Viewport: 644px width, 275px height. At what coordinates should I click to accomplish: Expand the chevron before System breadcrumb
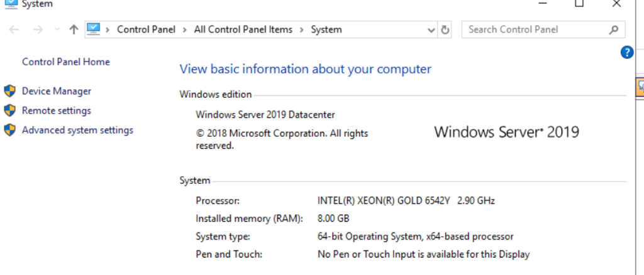(302, 30)
